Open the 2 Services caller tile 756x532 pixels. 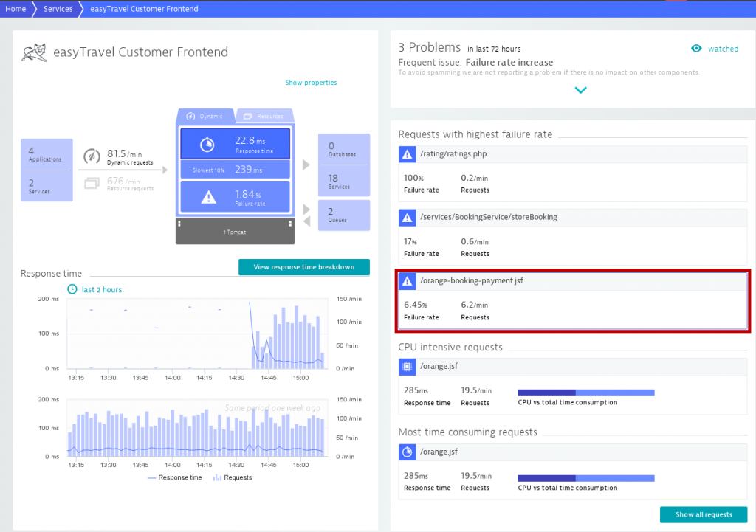click(x=47, y=185)
